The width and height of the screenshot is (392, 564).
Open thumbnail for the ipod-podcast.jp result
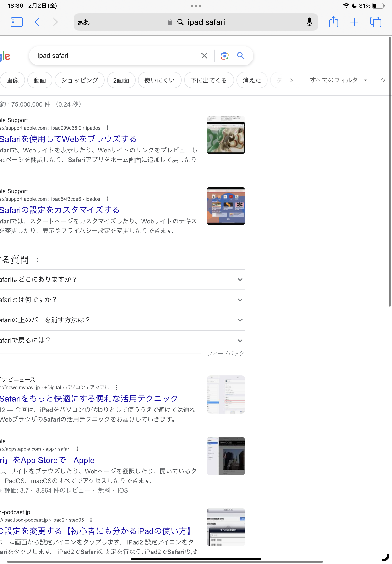(226, 527)
